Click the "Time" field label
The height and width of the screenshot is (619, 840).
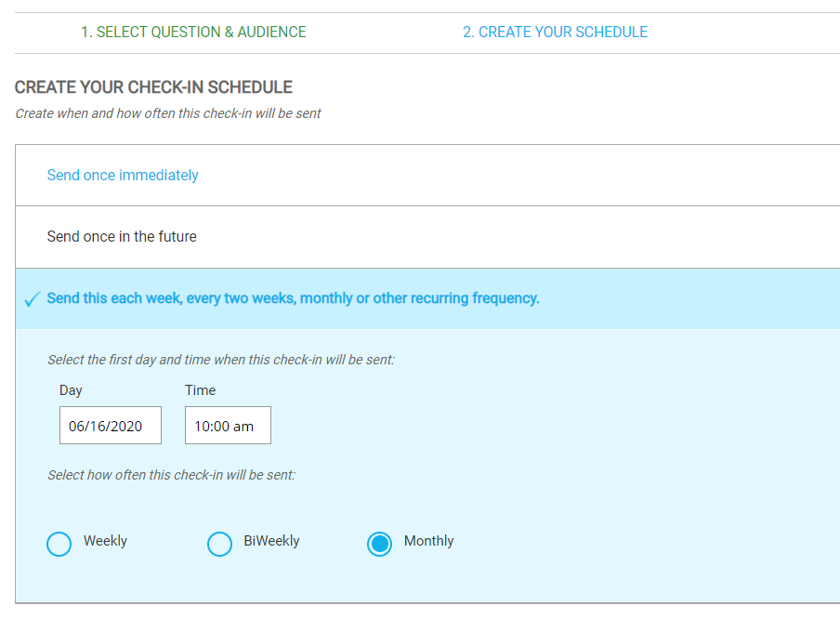click(200, 390)
